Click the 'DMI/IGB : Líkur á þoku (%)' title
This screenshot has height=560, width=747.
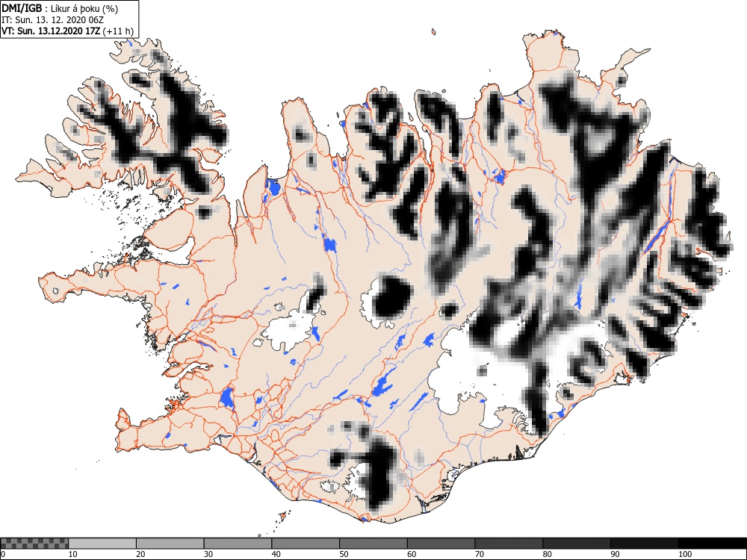[60, 8]
